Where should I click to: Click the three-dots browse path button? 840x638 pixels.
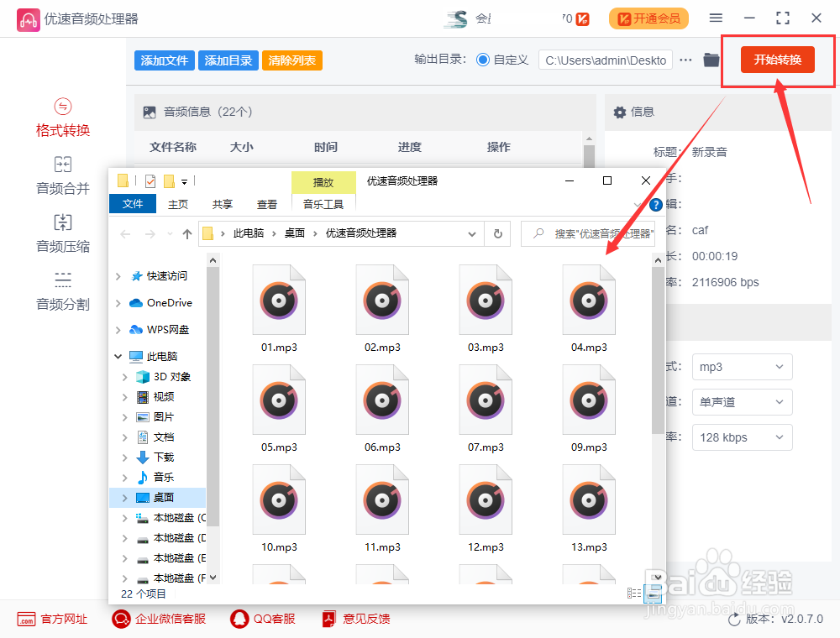(x=685, y=60)
